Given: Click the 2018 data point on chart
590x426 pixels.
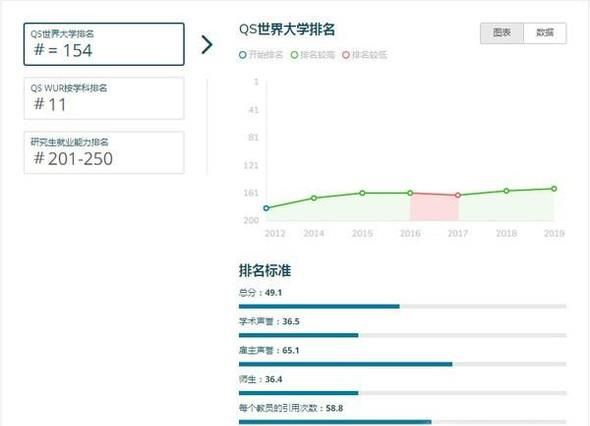Looking at the screenshot, I should coord(506,191).
